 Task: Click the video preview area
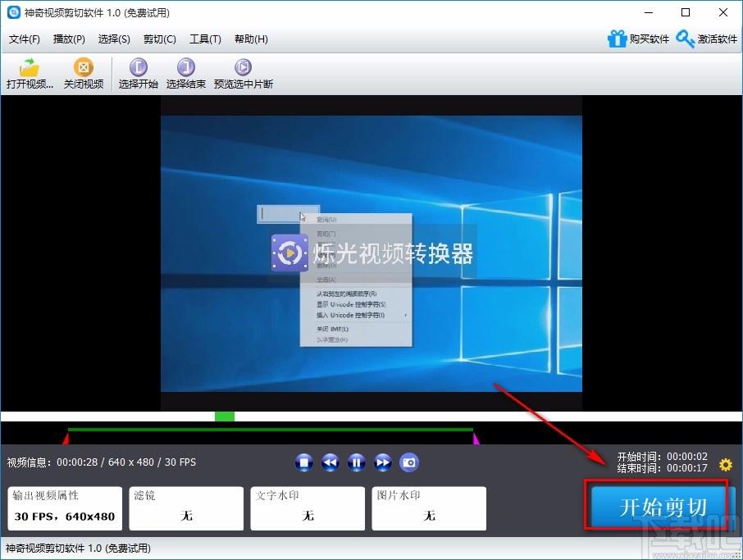371,253
